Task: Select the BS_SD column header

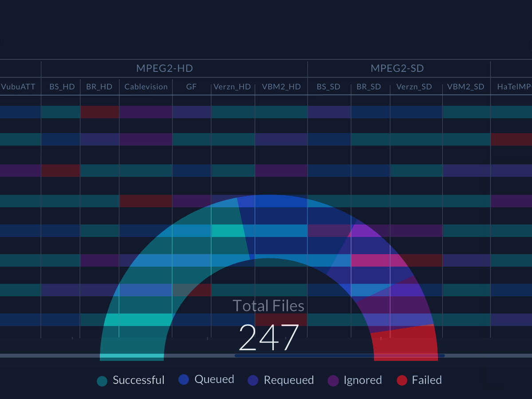Action: point(328,87)
